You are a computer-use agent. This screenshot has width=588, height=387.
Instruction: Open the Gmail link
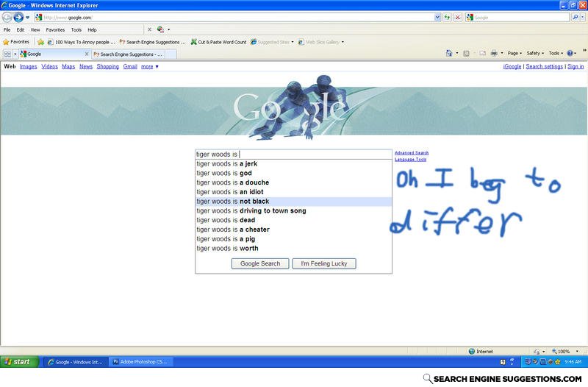[130, 66]
